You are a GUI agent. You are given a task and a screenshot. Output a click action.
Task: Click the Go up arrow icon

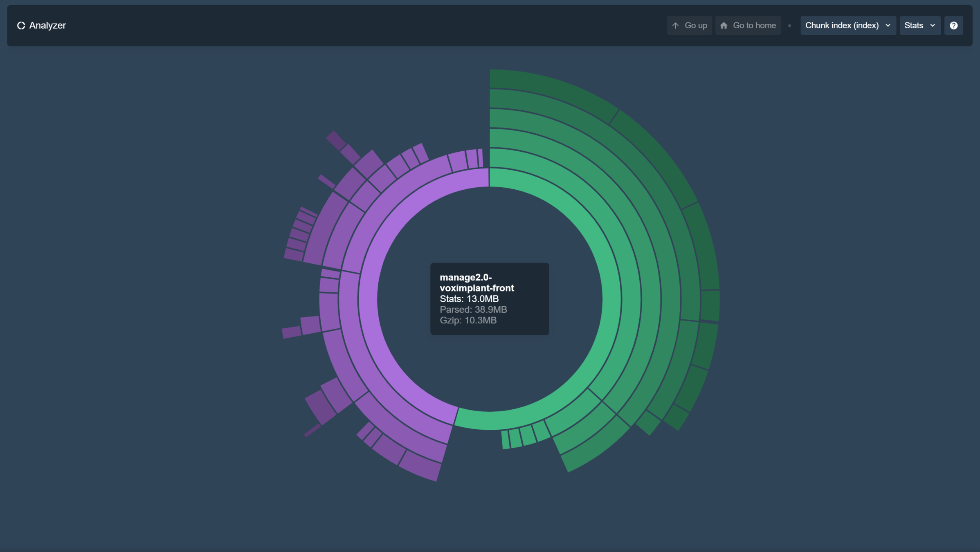(x=675, y=25)
